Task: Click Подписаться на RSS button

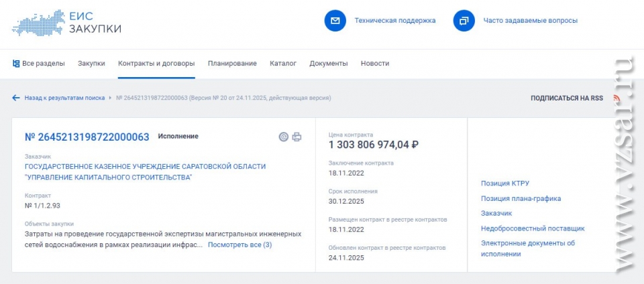Action: [566, 98]
